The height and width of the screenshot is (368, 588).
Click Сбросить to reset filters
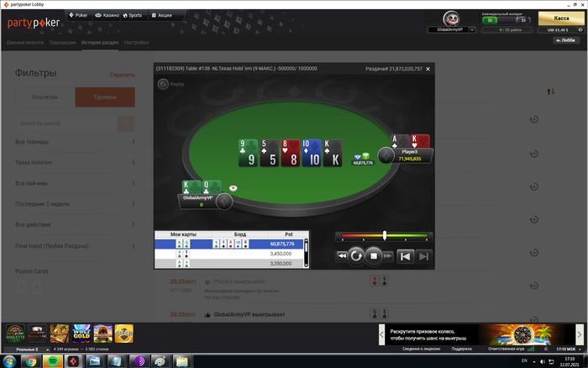123,75
